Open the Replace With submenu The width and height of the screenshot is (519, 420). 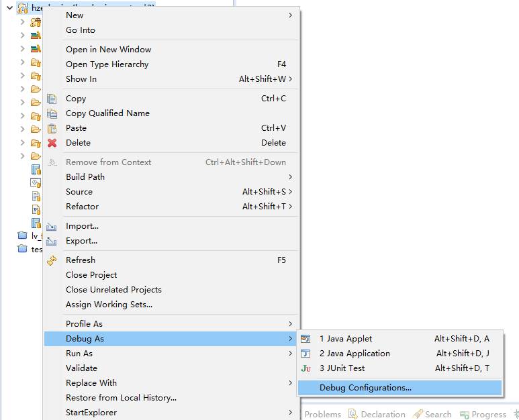(171, 383)
